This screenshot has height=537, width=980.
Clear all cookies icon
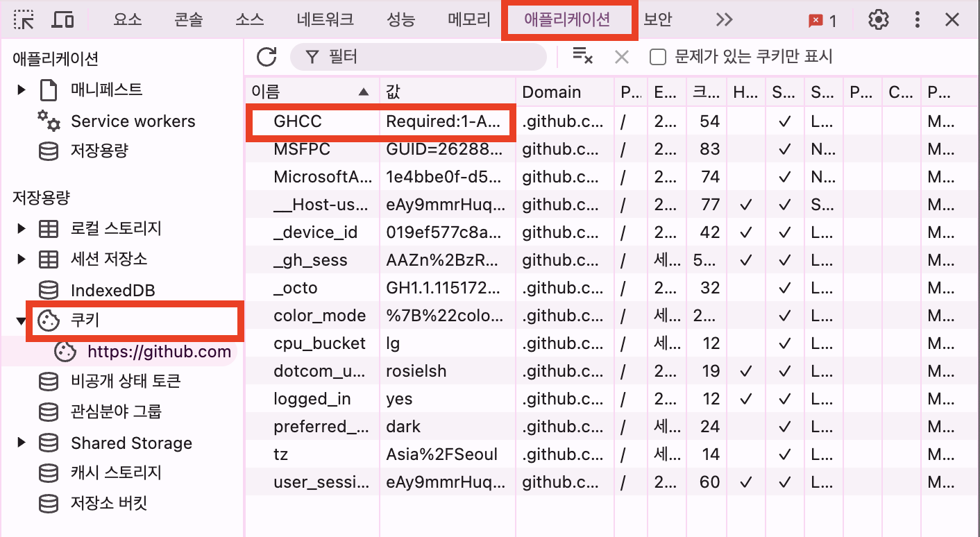(582, 56)
